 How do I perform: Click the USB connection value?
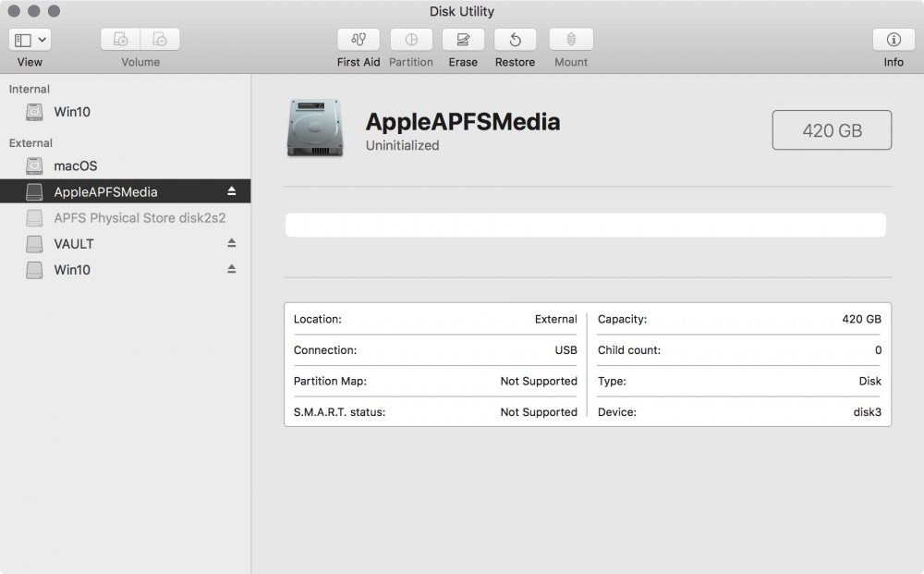(x=565, y=350)
